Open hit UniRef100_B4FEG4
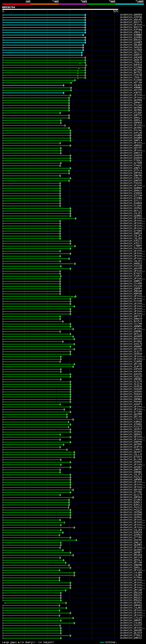This screenshot has height=644, width=146. point(131,65)
